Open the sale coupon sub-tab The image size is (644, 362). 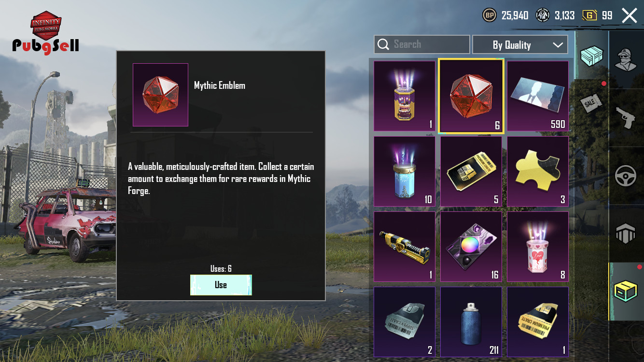pyautogui.click(x=592, y=103)
